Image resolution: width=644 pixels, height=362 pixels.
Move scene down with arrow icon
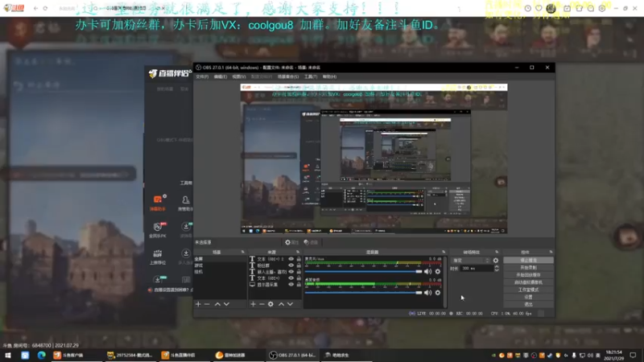(x=226, y=304)
